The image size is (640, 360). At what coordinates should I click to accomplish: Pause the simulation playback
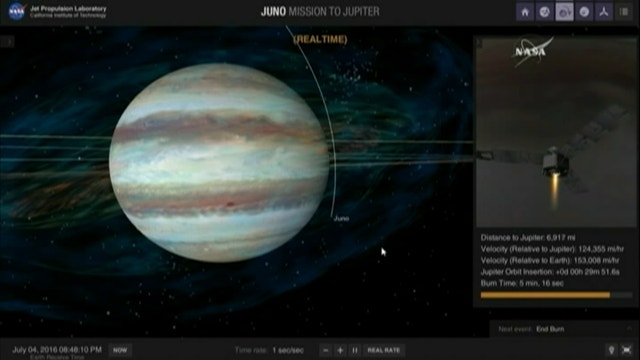click(355, 350)
